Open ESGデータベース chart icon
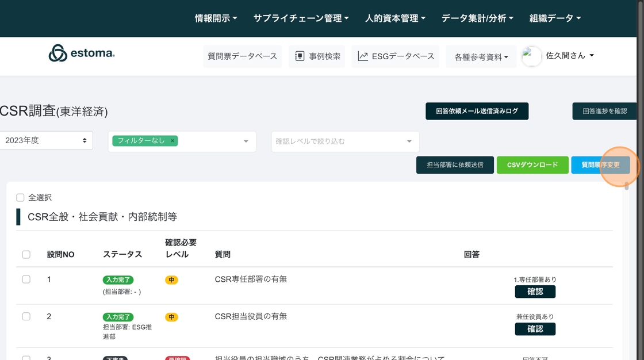Image resolution: width=644 pixels, height=360 pixels. (x=363, y=56)
